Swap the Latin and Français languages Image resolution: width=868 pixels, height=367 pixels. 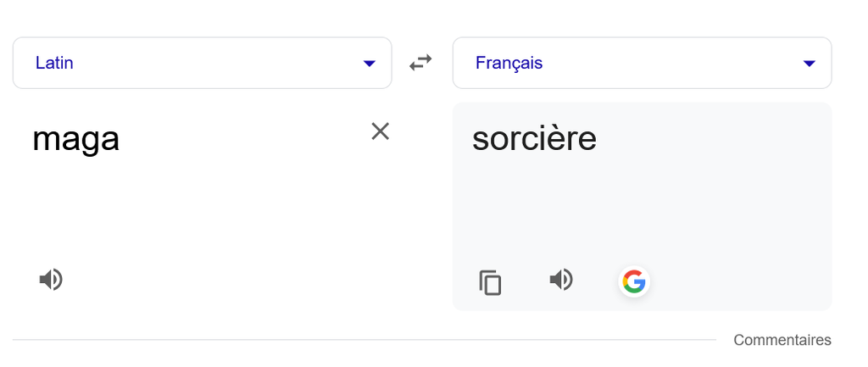point(420,63)
